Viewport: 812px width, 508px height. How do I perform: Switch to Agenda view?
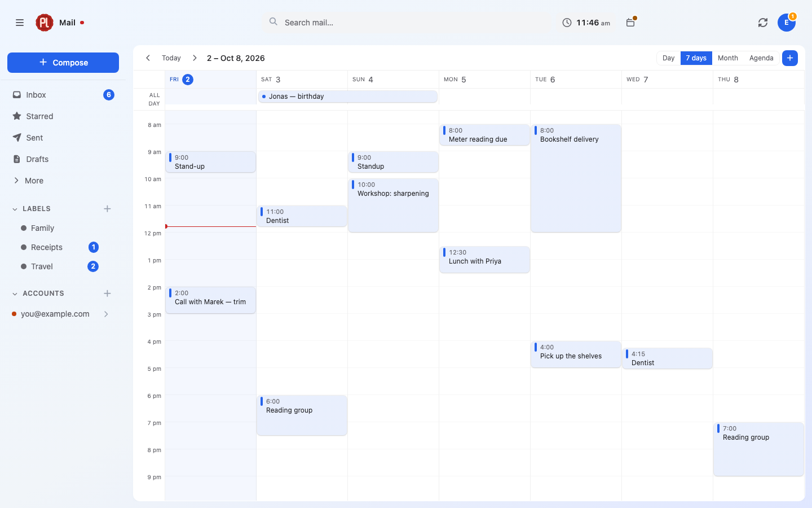pyautogui.click(x=761, y=58)
